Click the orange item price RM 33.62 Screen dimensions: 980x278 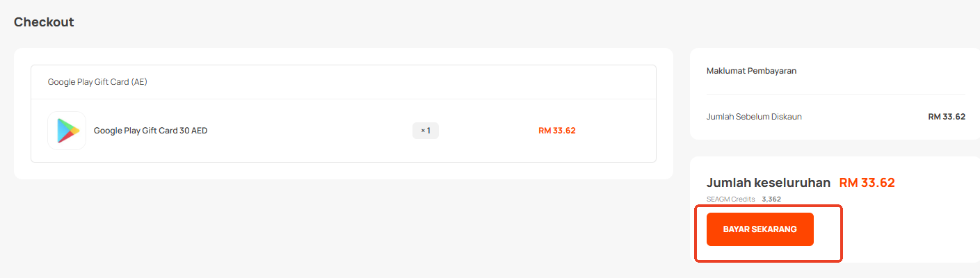coord(556,131)
